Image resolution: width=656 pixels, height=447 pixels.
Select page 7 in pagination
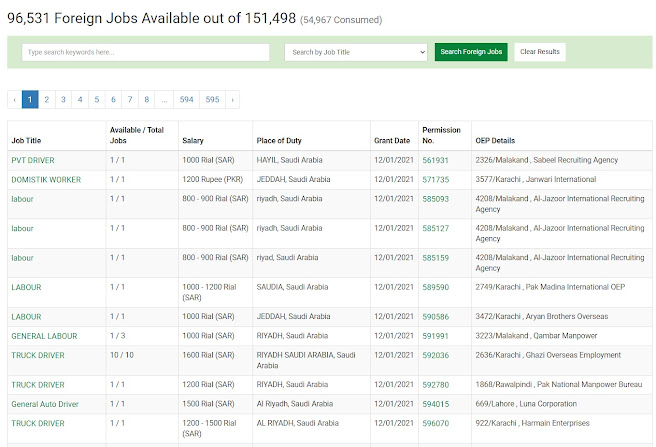click(x=130, y=100)
